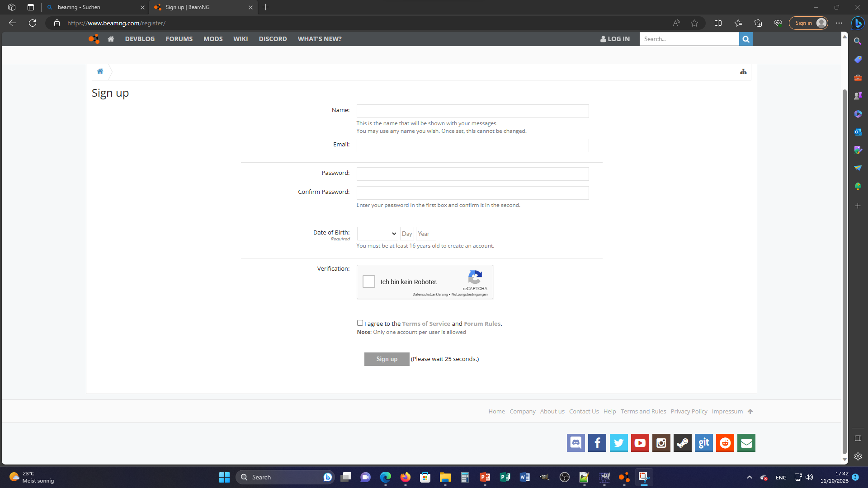Focus the birth Year field
Viewport: 868px width, 488px height.
(x=426, y=234)
